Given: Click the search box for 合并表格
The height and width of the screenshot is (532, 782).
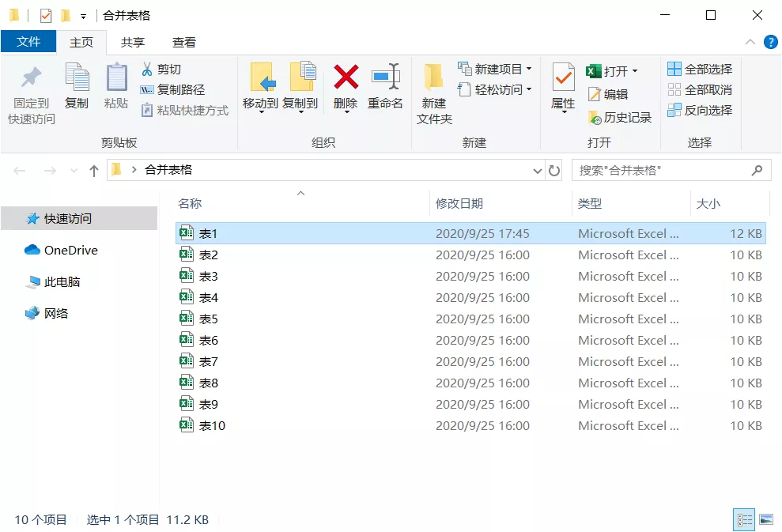Looking at the screenshot, I should tap(671, 171).
